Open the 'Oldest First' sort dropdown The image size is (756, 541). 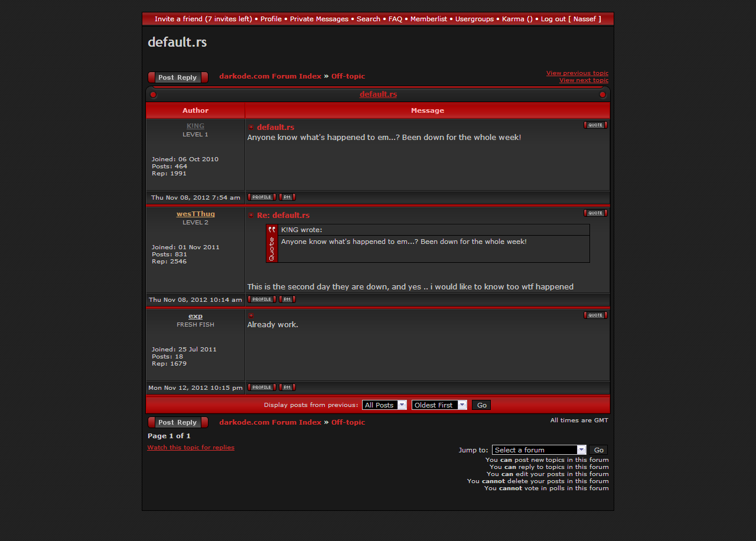(x=439, y=405)
